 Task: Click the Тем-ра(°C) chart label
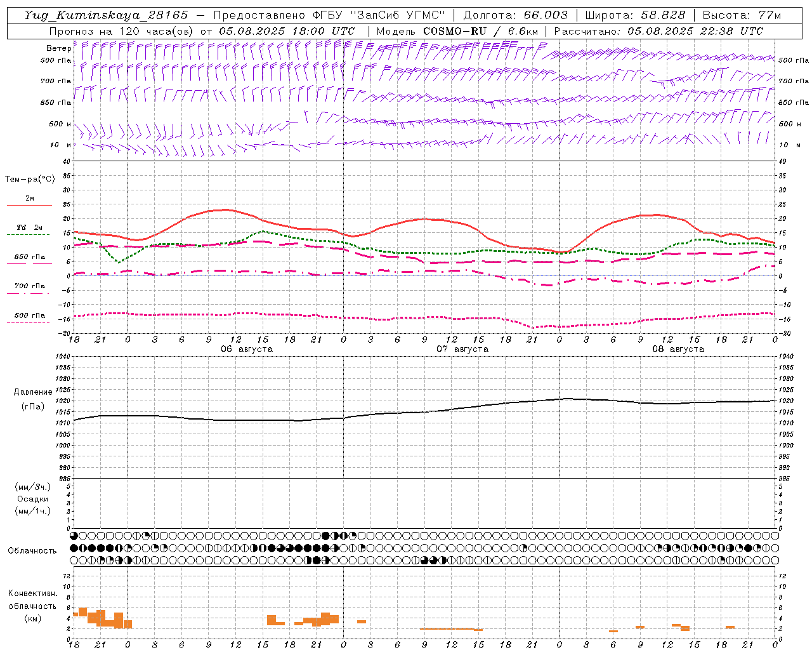pyautogui.click(x=30, y=180)
